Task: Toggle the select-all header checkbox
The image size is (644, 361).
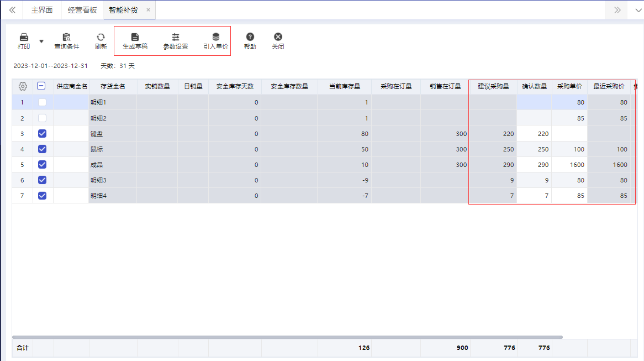Action: 41,86
